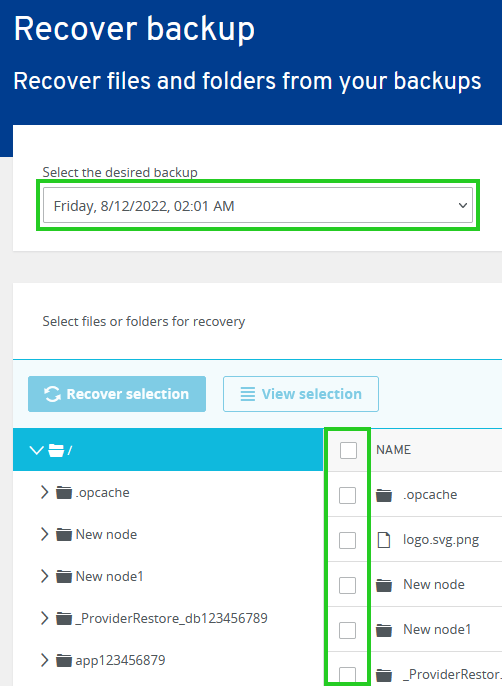Click the View selection button
This screenshot has height=686, width=502.
(x=301, y=394)
